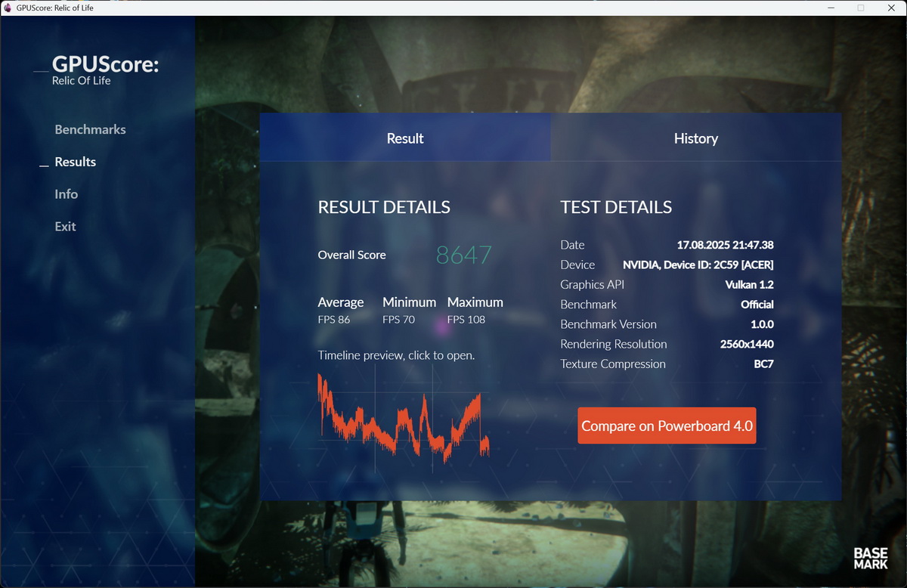
Task: Maximize the GPUScore window
Action: [x=860, y=8]
